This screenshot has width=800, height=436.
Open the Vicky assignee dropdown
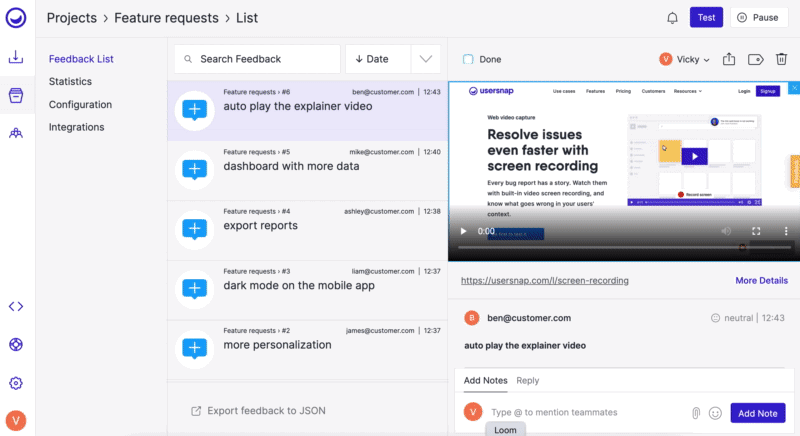point(684,59)
